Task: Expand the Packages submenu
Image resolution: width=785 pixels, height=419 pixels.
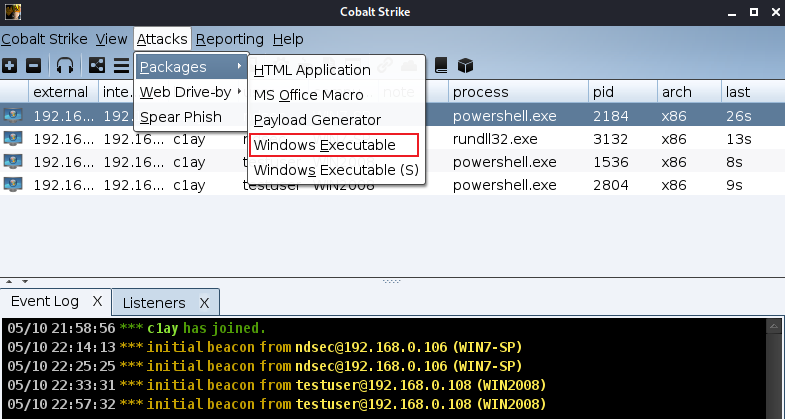Action: [x=191, y=67]
